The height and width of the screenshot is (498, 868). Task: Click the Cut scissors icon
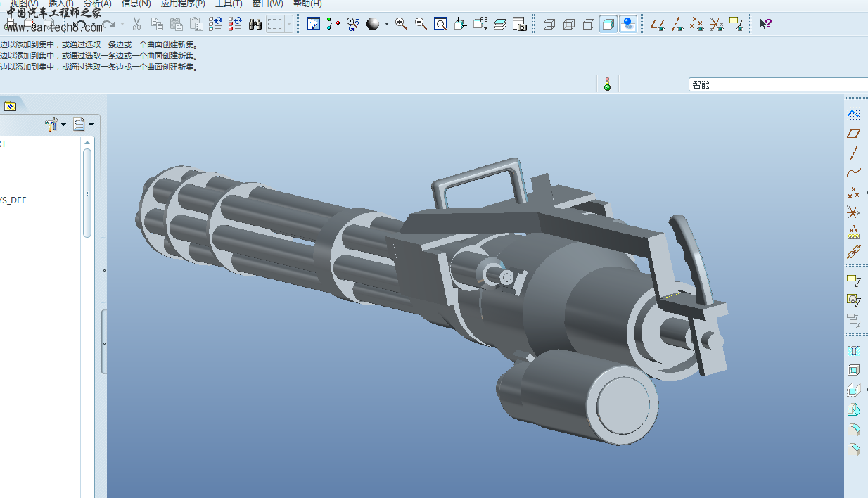(136, 25)
